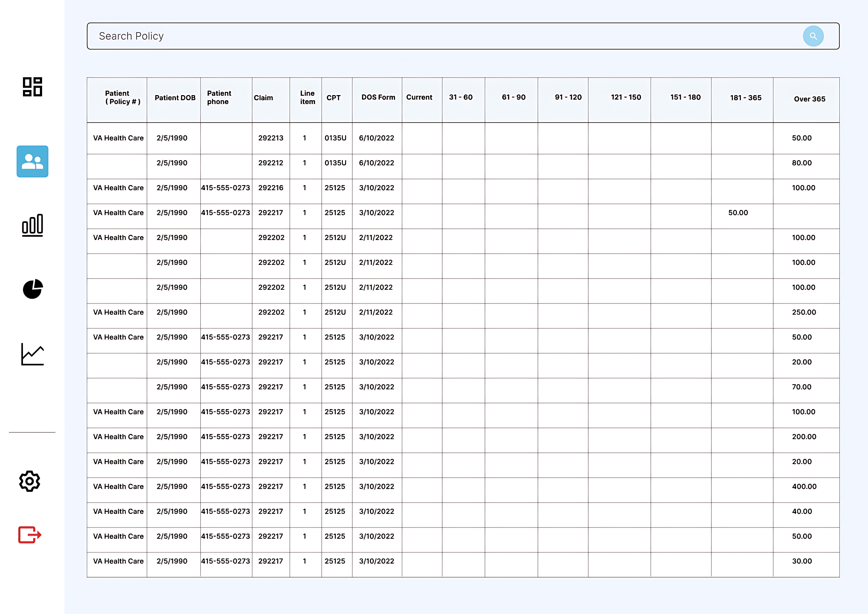Click VA Health Care in the 250.00 row

[x=118, y=312]
